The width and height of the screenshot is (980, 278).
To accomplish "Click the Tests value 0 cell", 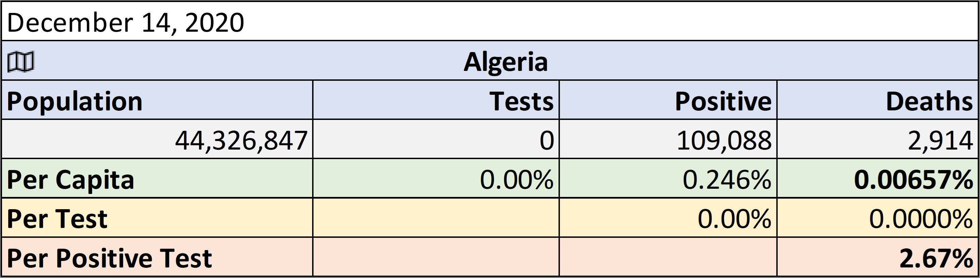I will [436, 139].
